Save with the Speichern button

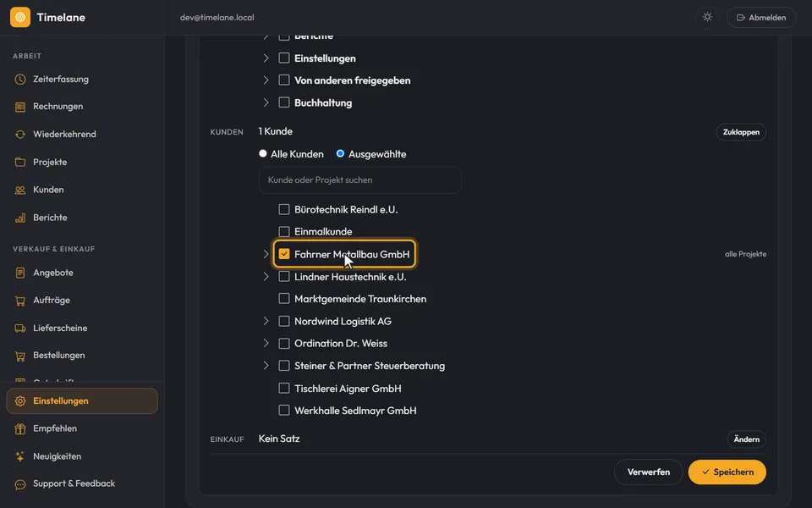click(x=727, y=472)
